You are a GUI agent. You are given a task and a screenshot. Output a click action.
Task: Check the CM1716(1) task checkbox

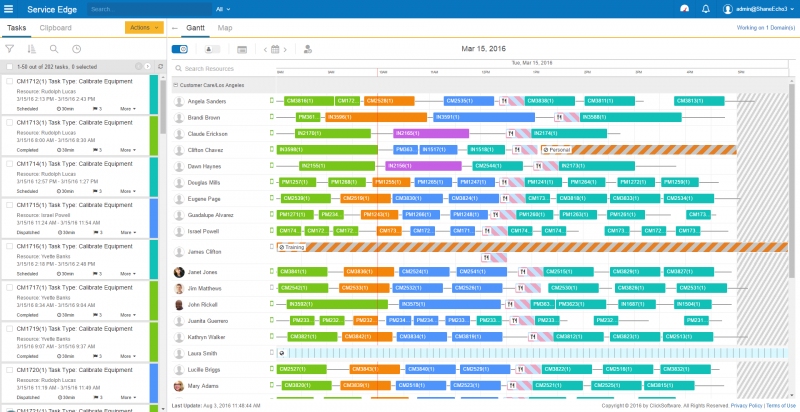pos(9,247)
